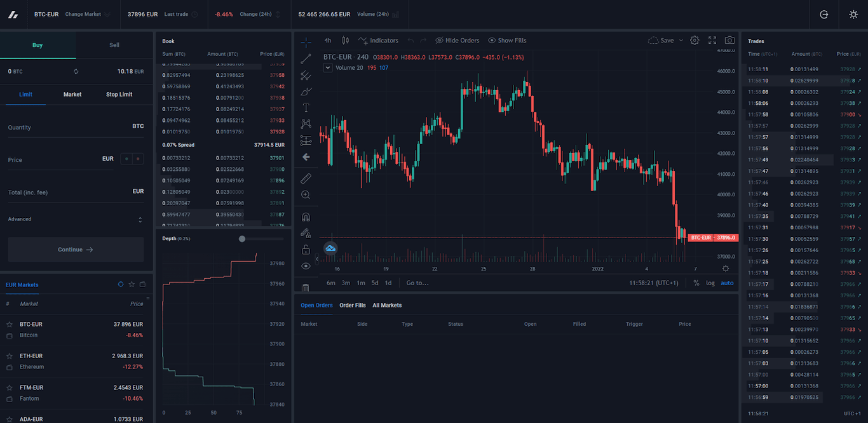Select the measure ruler tool

[306, 178]
